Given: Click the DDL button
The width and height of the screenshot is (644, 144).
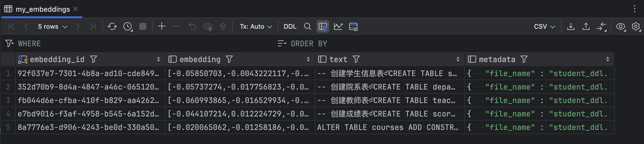Looking at the screenshot, I should 290,27.
